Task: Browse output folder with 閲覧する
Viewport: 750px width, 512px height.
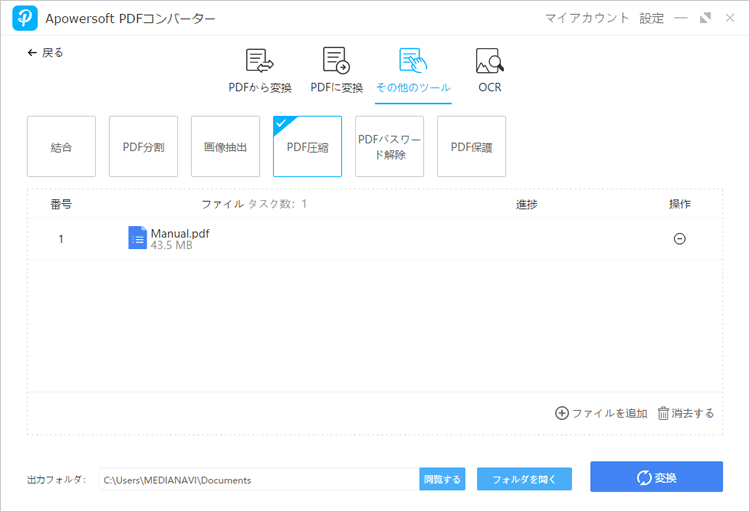Action: tap(442, 479)
